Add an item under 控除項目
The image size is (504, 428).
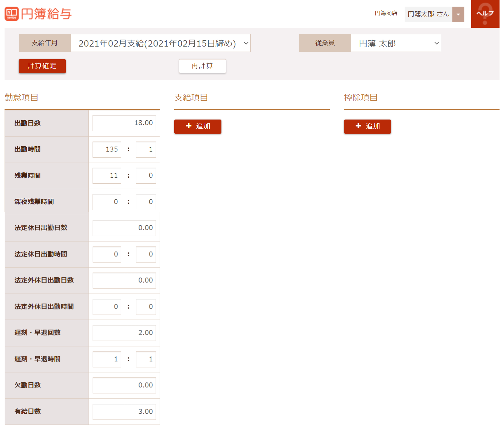368,126
